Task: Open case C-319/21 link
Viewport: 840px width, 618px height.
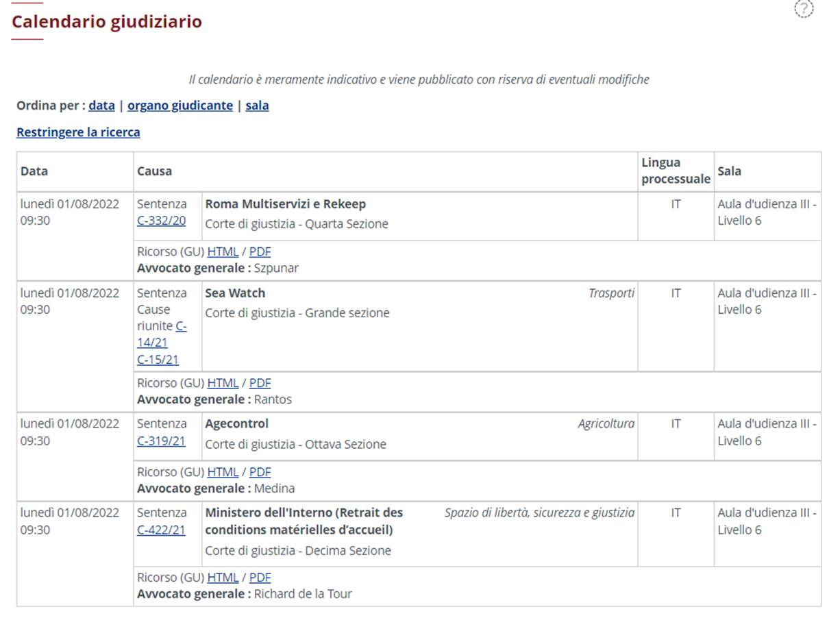Action: [161, 441]
